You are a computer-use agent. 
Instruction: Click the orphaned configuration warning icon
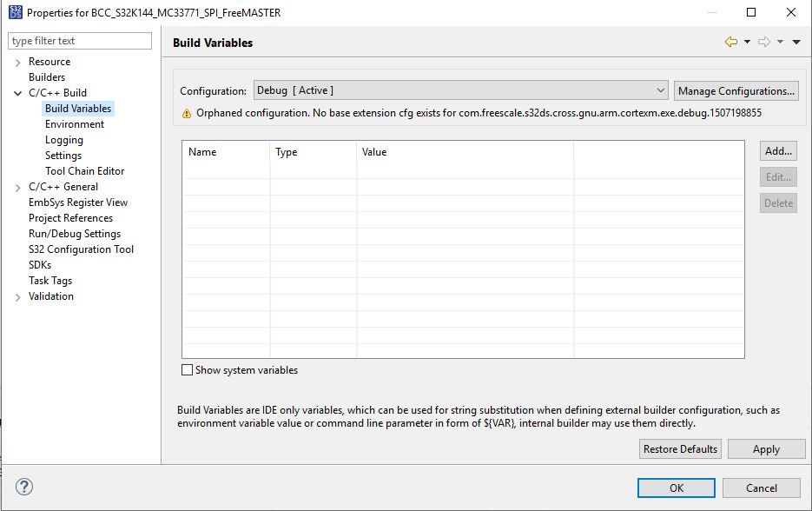point(187,114)
